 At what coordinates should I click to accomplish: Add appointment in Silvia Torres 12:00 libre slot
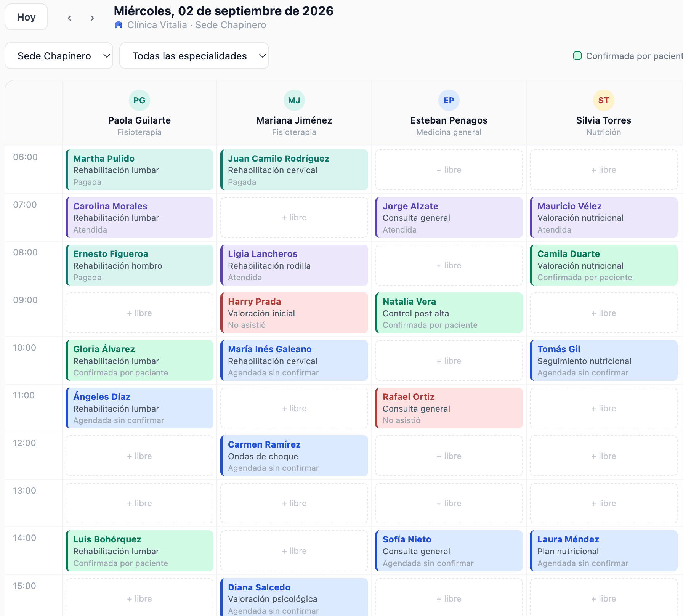[x=604, y=456]
